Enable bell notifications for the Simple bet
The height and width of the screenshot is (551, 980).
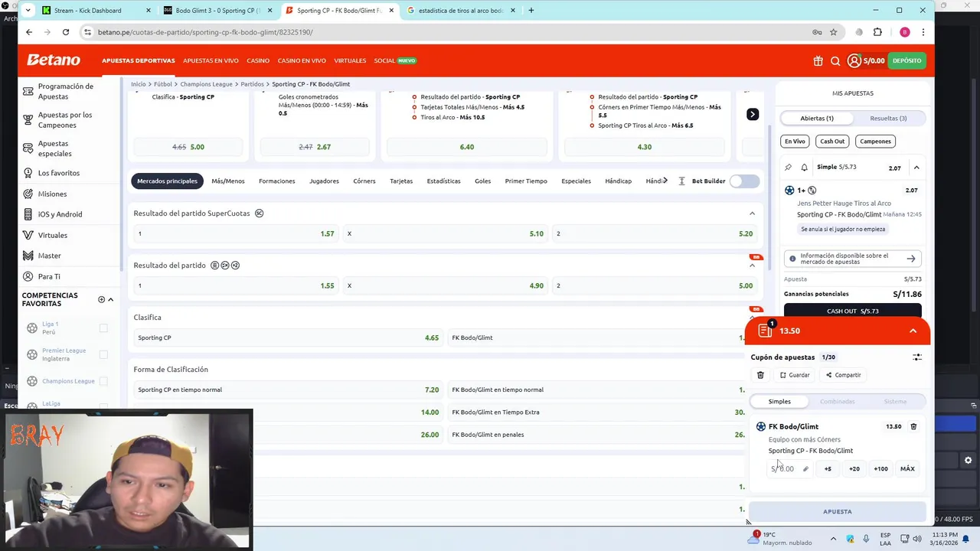tap(804, 167)
